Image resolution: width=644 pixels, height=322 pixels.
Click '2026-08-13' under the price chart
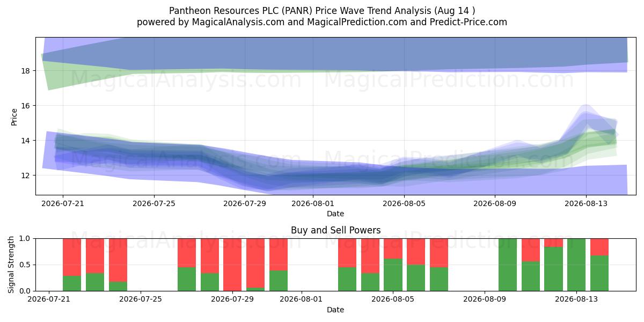586,204
